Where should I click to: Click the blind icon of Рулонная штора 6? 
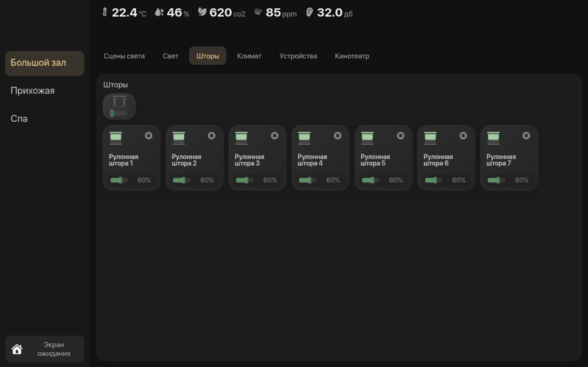(x=430, y=138)
